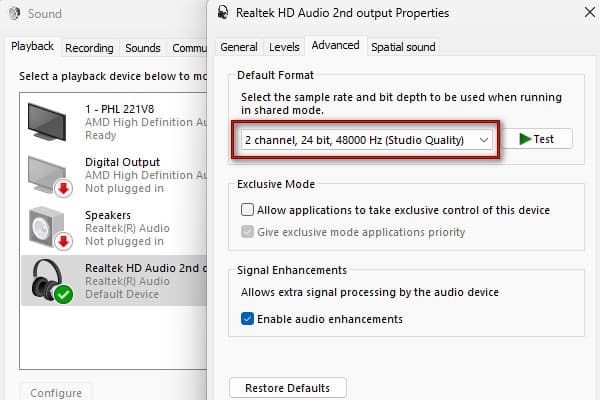Viewport: 600px width, 400px height.
Task: Enable exclusive control of this device checkbox
Action: (247, 210)
